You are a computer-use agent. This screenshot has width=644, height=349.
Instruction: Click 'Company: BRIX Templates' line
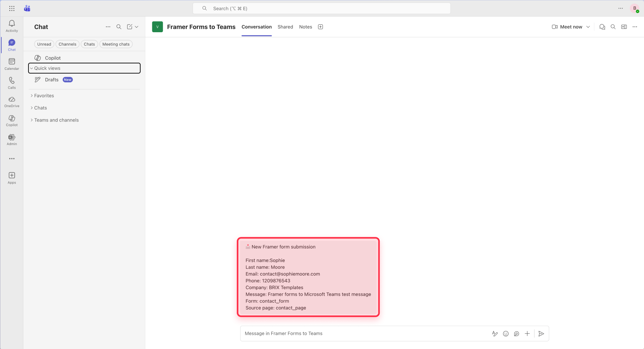(x=274, y=288)
